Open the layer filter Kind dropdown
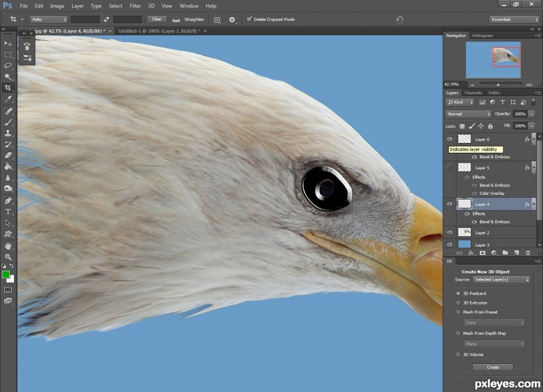 click(460, 102)
